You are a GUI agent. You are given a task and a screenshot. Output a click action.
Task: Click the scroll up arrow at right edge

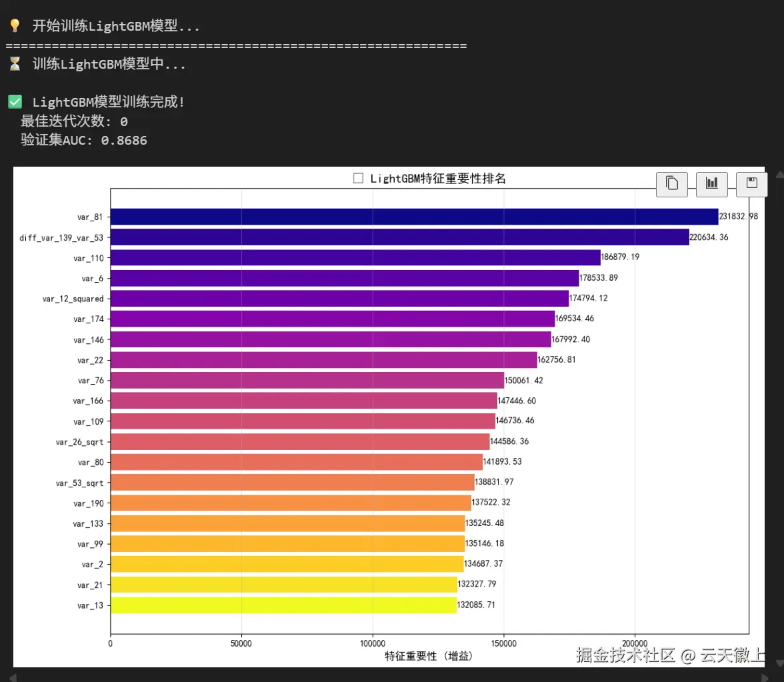click(779, 175)
